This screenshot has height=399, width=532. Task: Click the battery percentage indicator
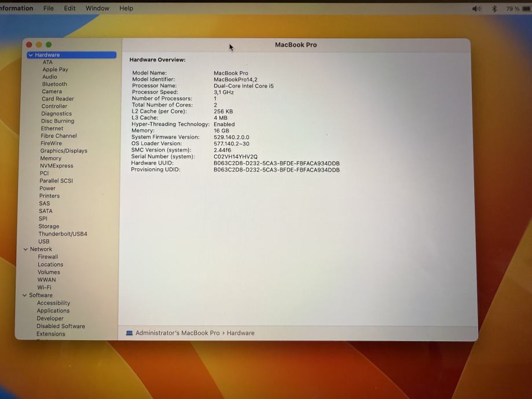click(x=512, y=9)
